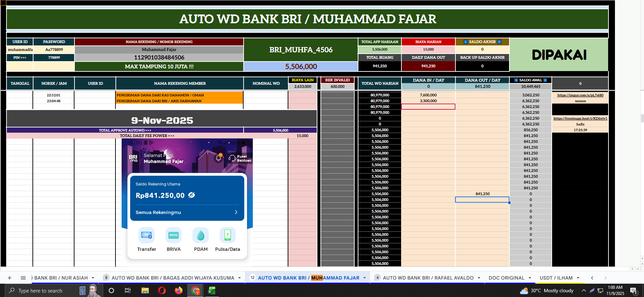
Task: Open the all sheets list icon
Action: pos(23,278)
